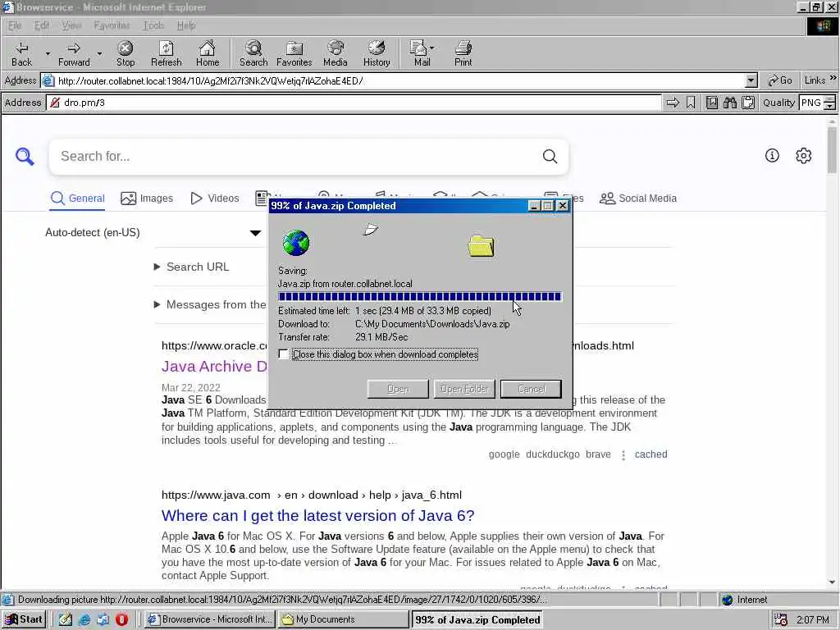Open the Tools menu
Image resolution: width=840 pixels, height=630 pixels.
153,25
